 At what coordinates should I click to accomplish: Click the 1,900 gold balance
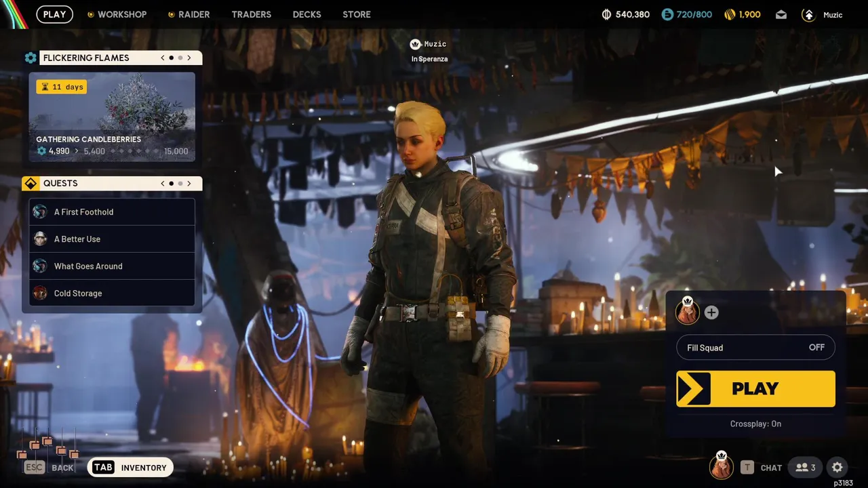click(x=743, y=14)
